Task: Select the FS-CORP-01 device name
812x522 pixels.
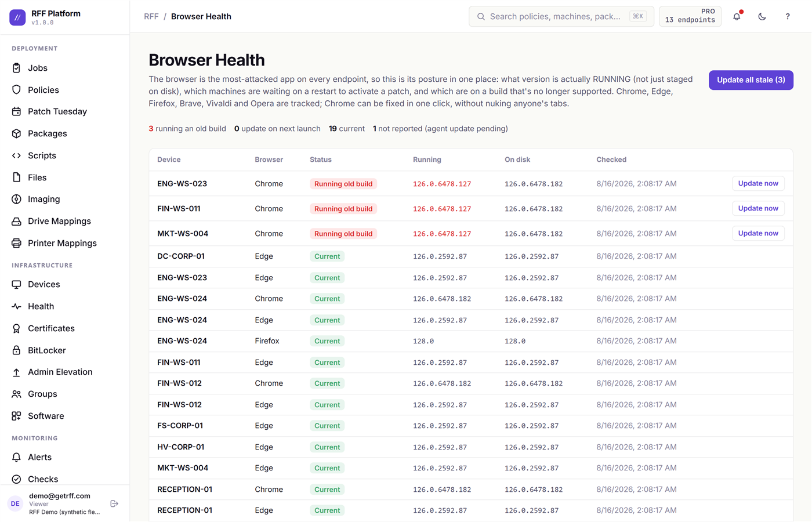Action: coord(180,426)
